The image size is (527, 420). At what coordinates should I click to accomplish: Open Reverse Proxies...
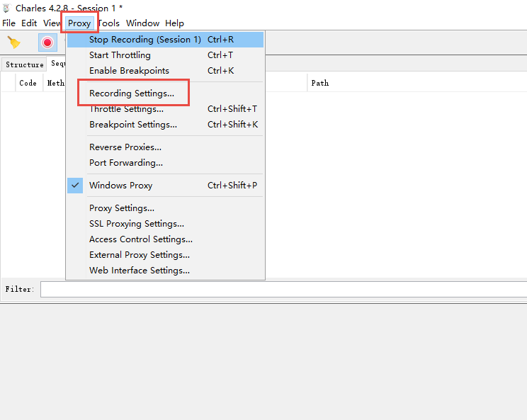pyautogui.click(x=165, y=147)
